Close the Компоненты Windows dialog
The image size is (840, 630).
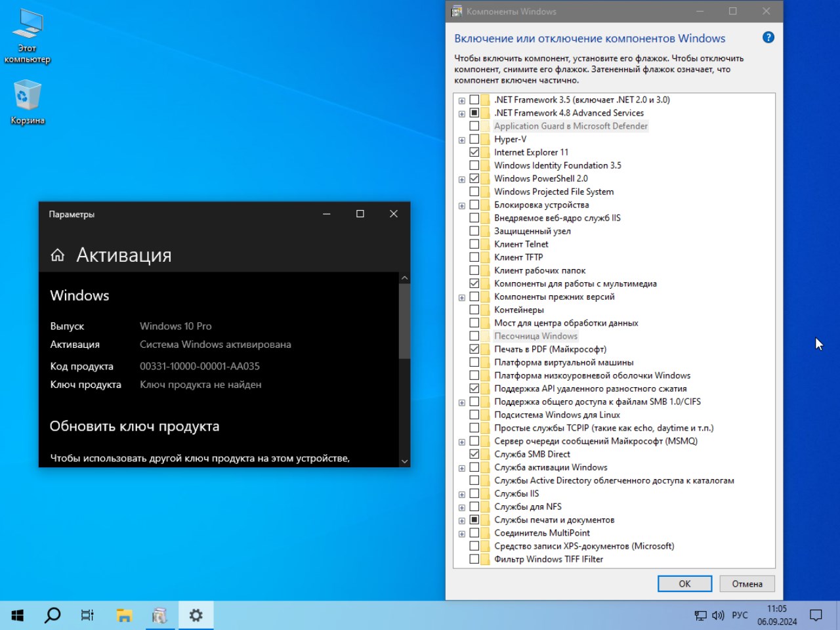[x=766, y=11]
